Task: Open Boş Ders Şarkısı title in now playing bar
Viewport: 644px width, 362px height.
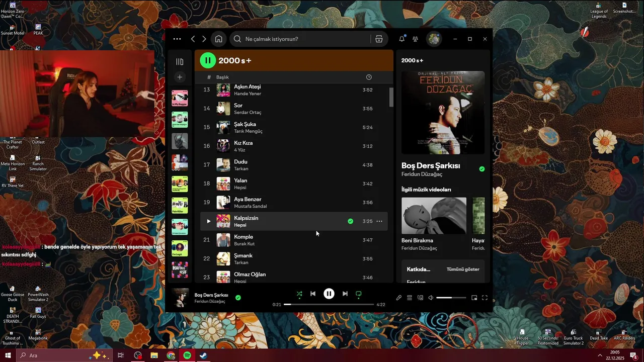Action: (211, 295)
